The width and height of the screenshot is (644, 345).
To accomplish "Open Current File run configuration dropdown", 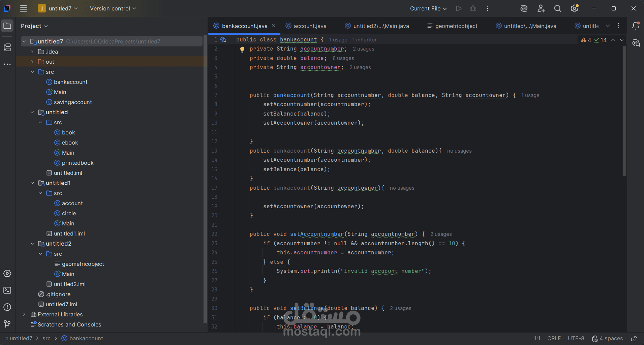I will [428, 8].
